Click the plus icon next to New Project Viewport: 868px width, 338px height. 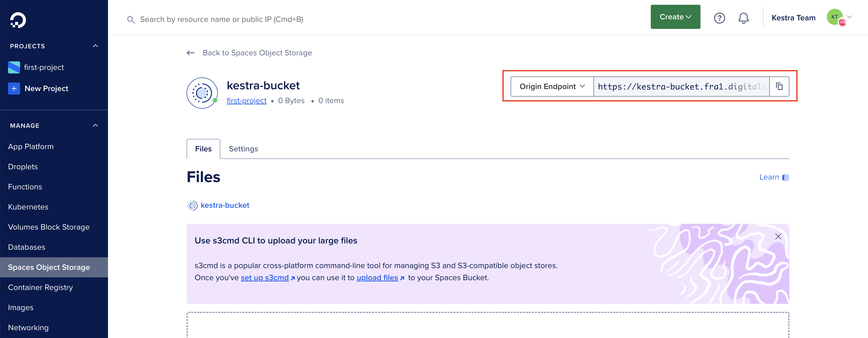tap(14, 88)
